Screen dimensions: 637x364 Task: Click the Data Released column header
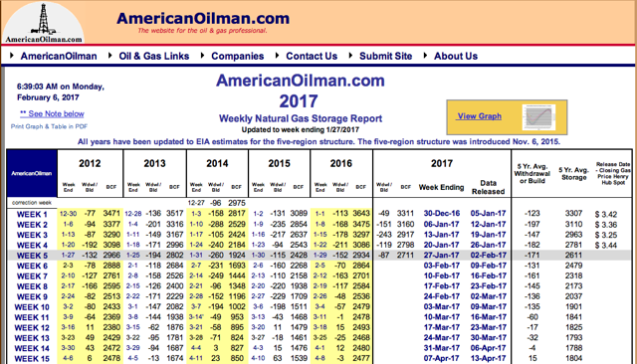[489, 187]
